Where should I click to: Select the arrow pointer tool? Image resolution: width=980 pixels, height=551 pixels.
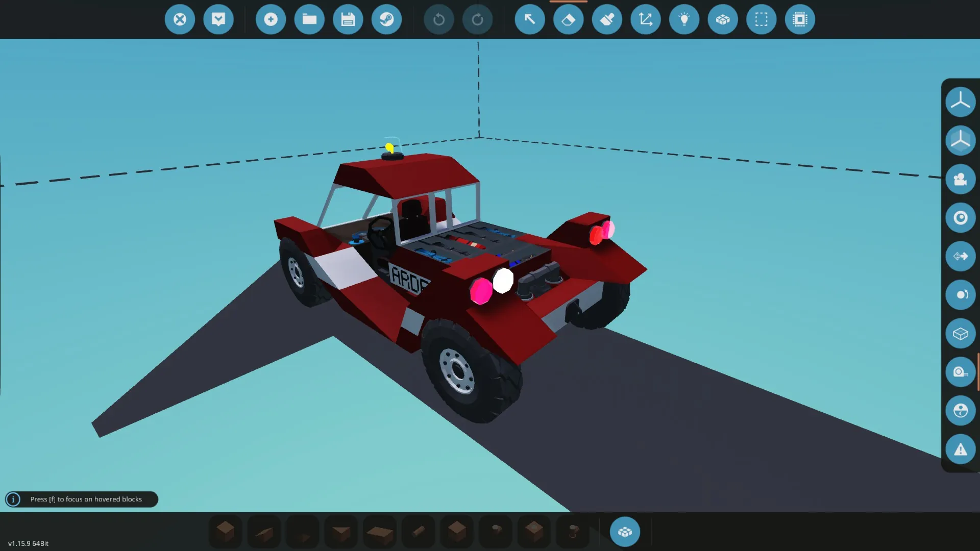[530, 19]
